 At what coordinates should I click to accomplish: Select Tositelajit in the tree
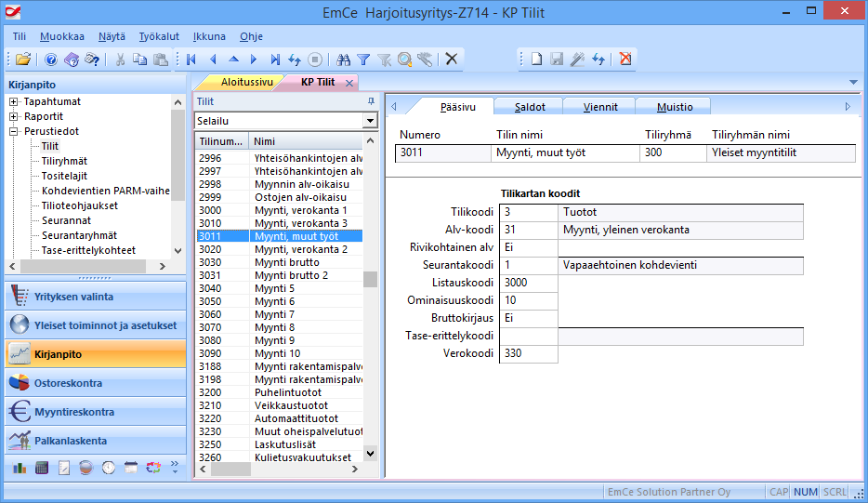tap(64, 176)
